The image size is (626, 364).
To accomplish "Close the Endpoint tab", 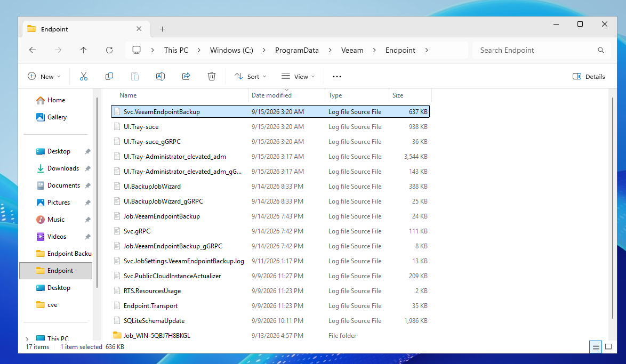I will click(x=139, y=29).
